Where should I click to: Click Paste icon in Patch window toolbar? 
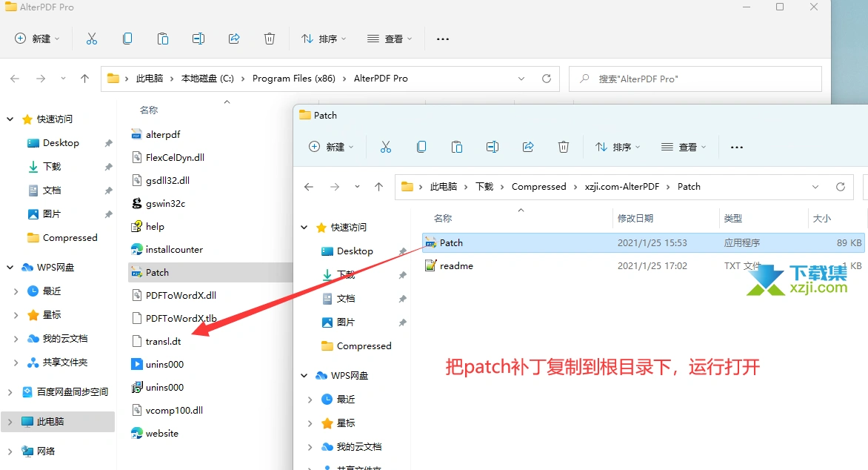[x=457, y=147]
